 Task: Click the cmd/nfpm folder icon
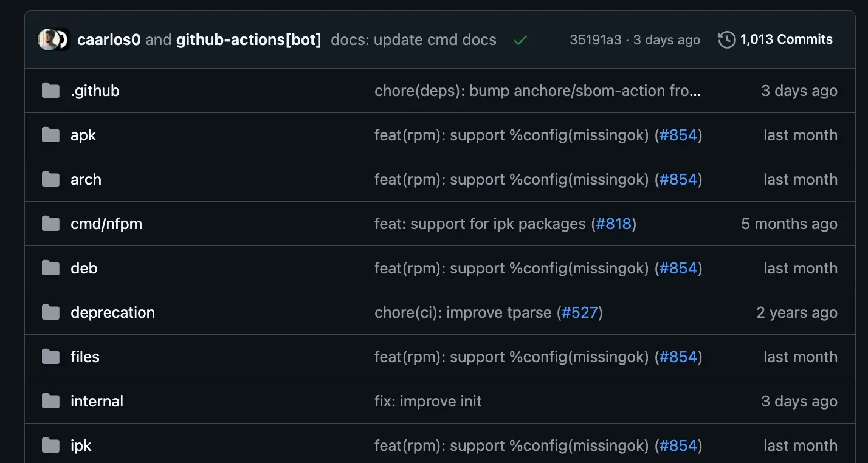(x=50, y=224)
